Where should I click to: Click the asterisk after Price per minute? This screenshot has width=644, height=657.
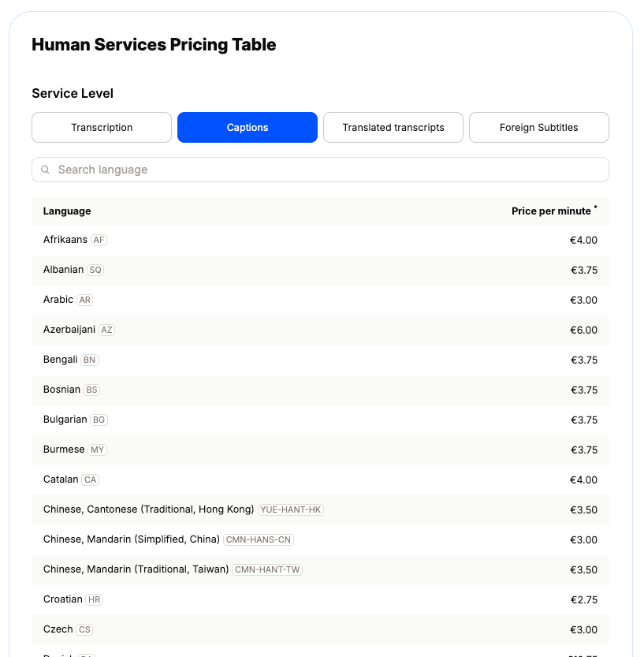(x=597, y=206)
